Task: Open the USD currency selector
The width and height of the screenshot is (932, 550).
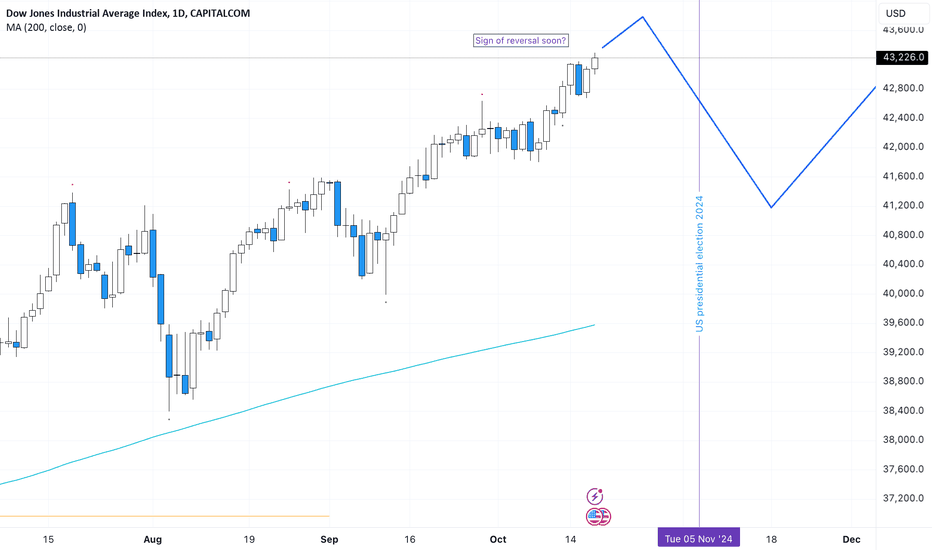Action: coord(896,13)
